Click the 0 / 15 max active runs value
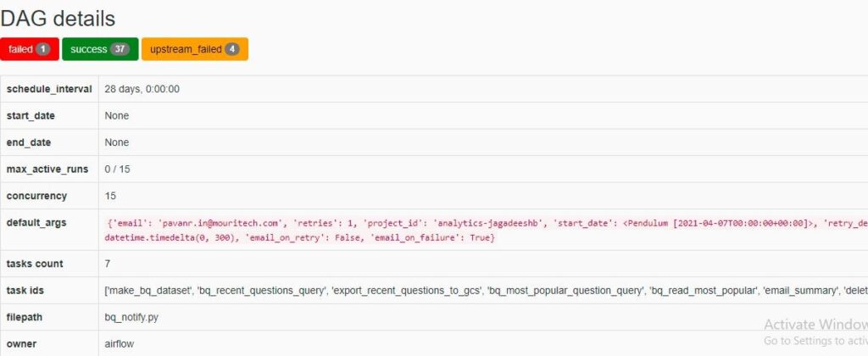Screen dimensions: 868x356 118,170
